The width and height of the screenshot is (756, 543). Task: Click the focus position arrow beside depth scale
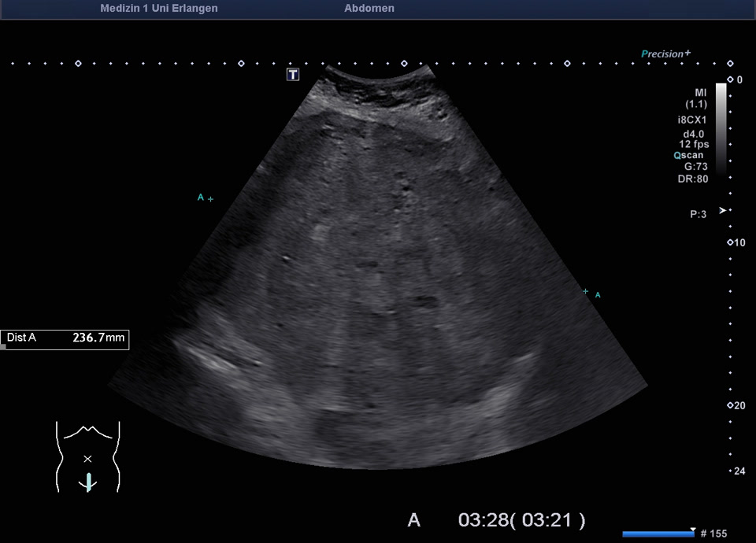[x=722, y=210]
